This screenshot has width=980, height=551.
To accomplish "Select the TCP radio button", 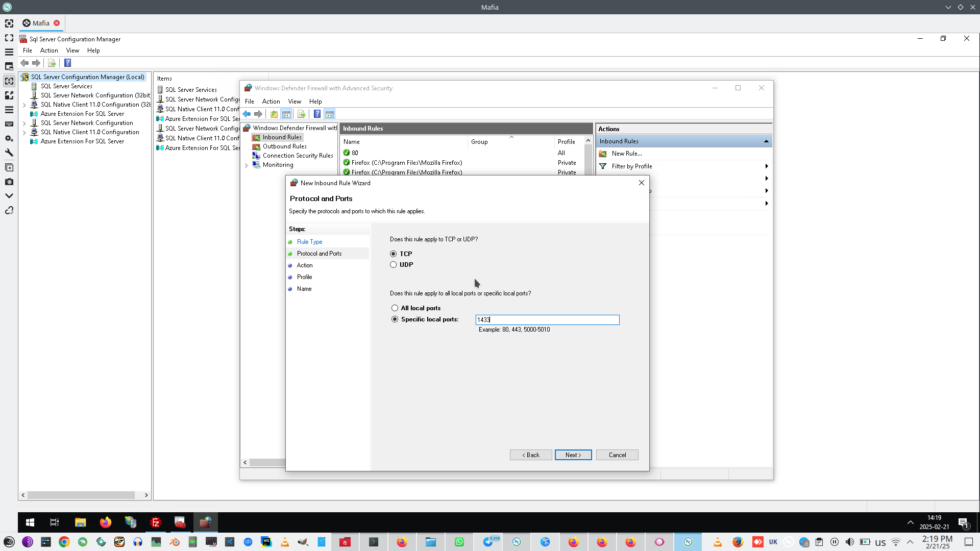I will 393,254.
